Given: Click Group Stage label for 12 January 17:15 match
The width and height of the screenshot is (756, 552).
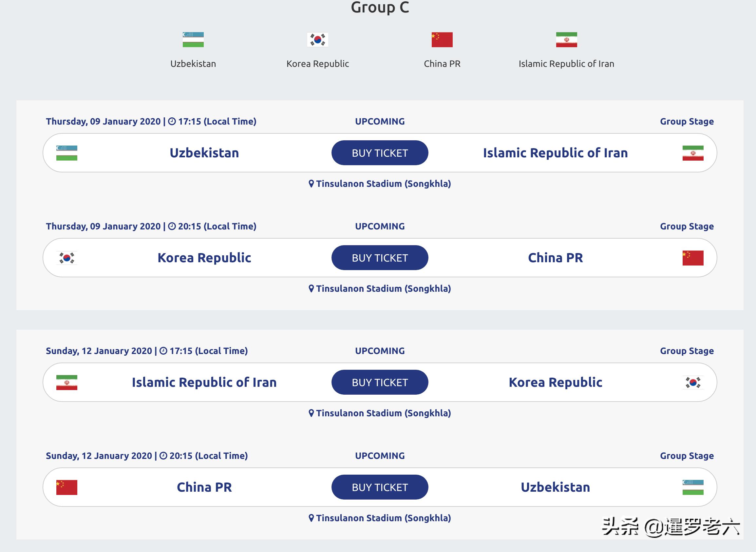Looking at the screenshot, I should pos(687,351).
